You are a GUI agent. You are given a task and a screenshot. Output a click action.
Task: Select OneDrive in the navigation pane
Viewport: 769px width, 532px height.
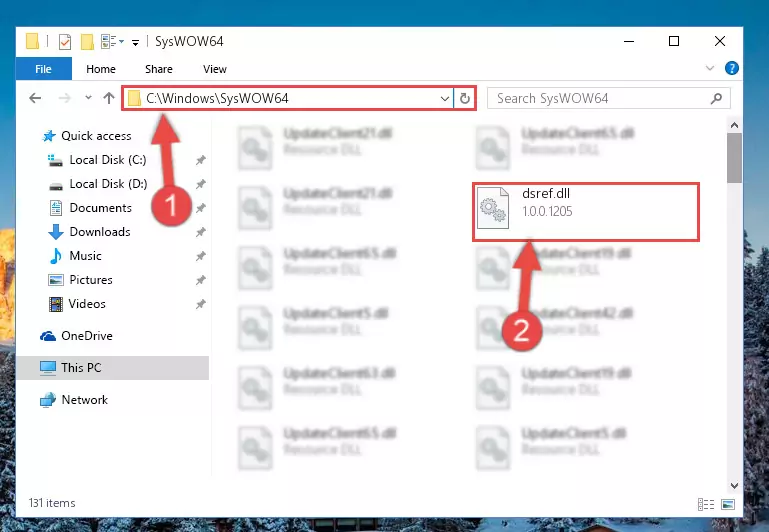86,336
